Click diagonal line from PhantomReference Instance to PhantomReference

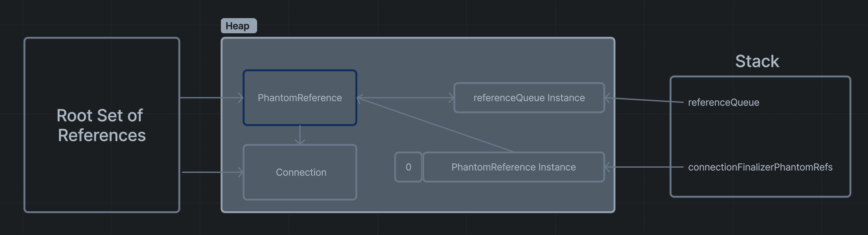pyautogui.click(x=436, y=125)
